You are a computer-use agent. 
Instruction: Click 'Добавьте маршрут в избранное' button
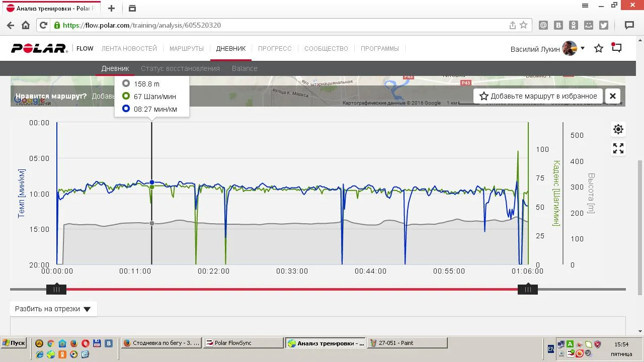click(x=538, y=96)
